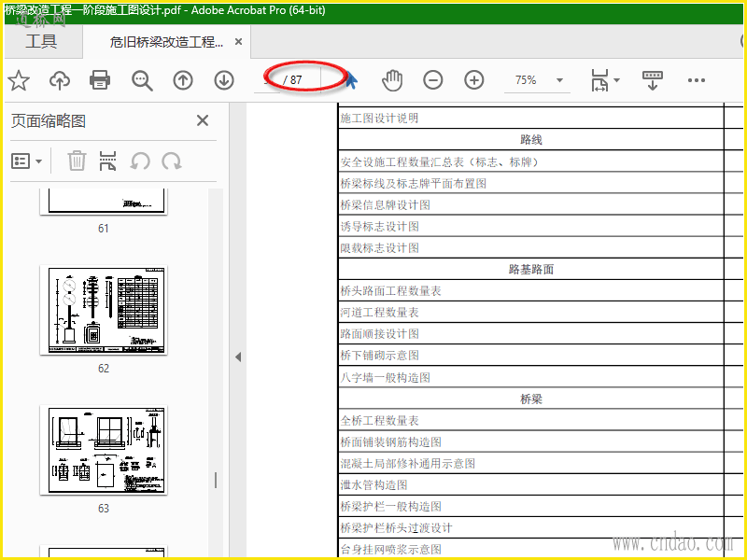The image size is (747, 560).
Task: Click the 路面顺接设计图 row
Action: (x=530, y=334)
